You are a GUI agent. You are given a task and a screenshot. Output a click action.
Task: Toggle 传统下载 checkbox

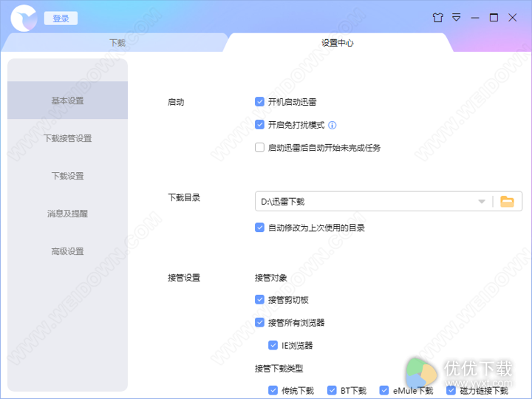pyautogui.click(x=273, y=391)
